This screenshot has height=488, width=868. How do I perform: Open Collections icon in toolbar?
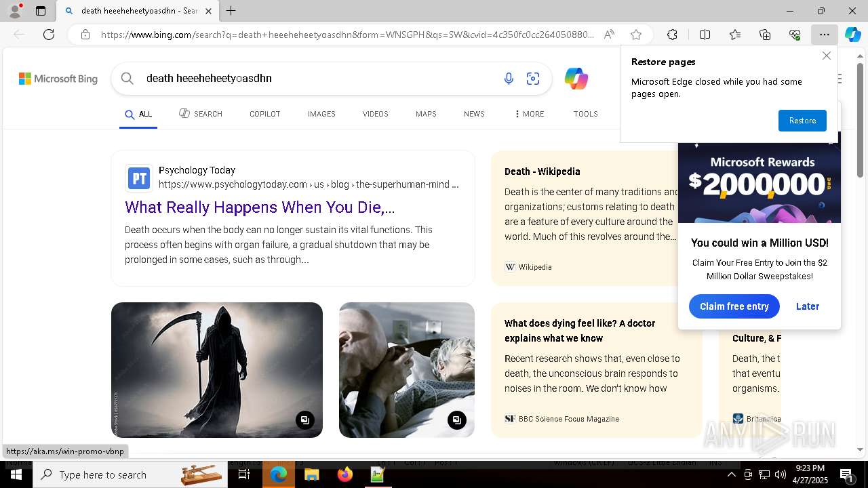click(x=765, y=35)
